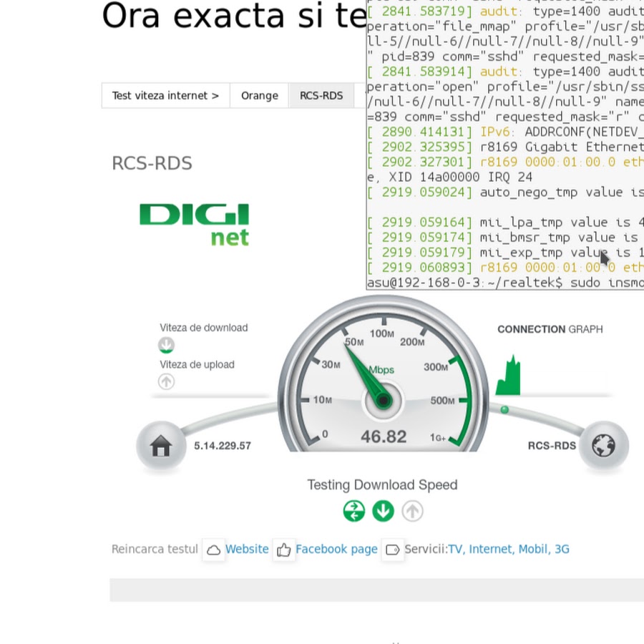Click the gray upload stage icon
Image resolution: width=644 pixels, height=644 pixels.
412,511
